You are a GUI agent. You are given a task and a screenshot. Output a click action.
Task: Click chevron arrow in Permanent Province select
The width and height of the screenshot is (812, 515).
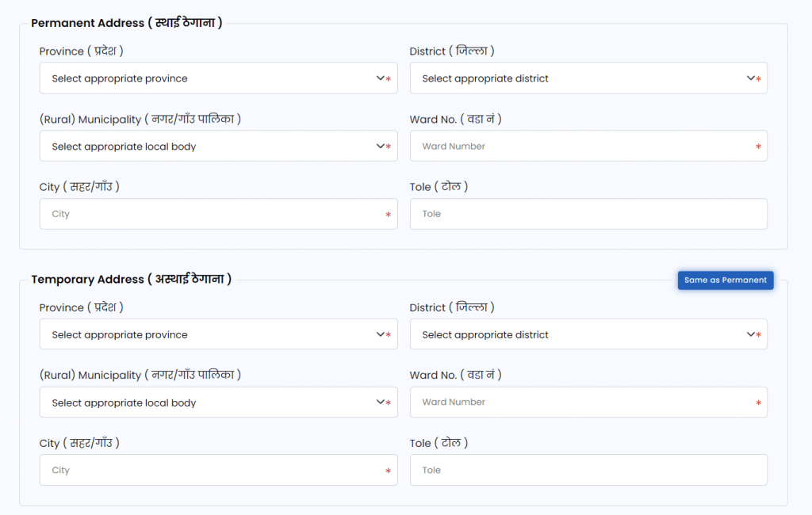(381, 78)
